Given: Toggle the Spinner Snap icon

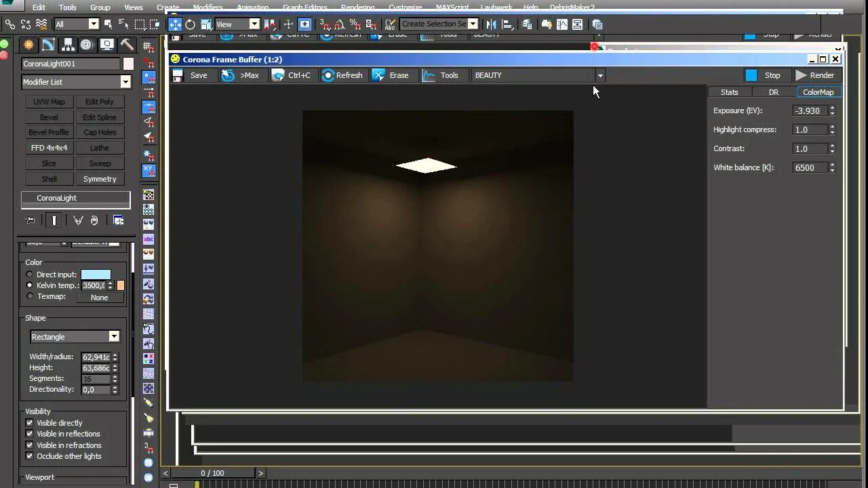Looking at the screenshot, I should pos(370,24).
